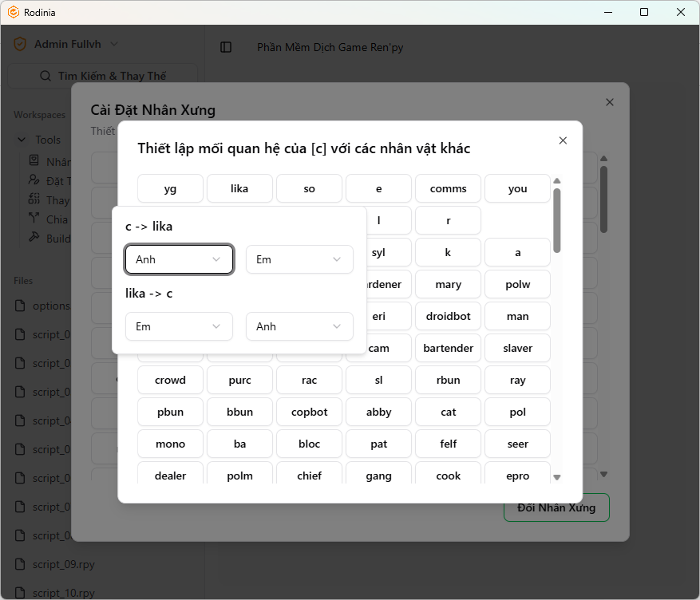The image size is (700, 600).
Task: Choose the comms character button
Action: click(x=449, y=188)
